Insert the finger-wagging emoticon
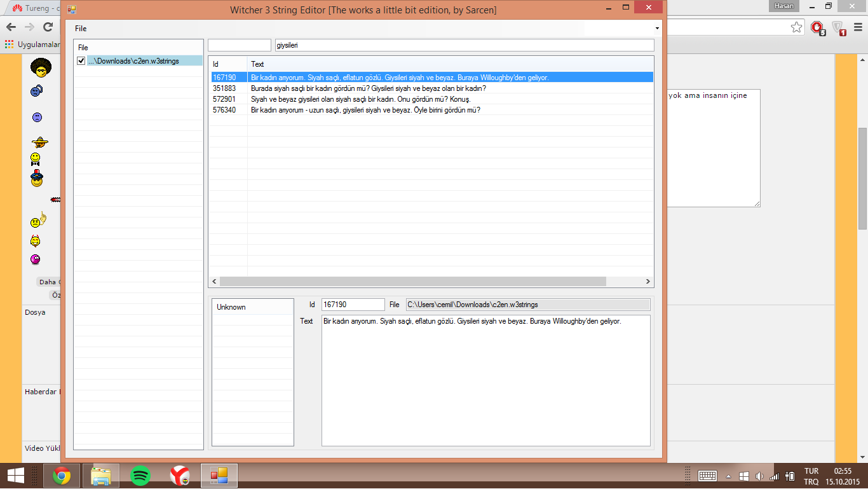 pos(39,220)
